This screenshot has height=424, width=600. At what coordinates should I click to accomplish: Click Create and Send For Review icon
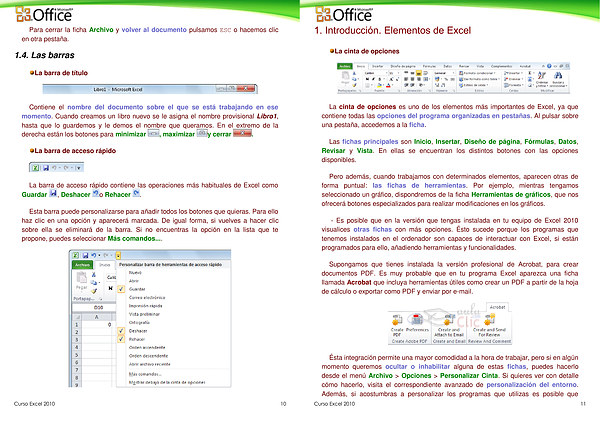pyautogui.click(x=489, y=318)
